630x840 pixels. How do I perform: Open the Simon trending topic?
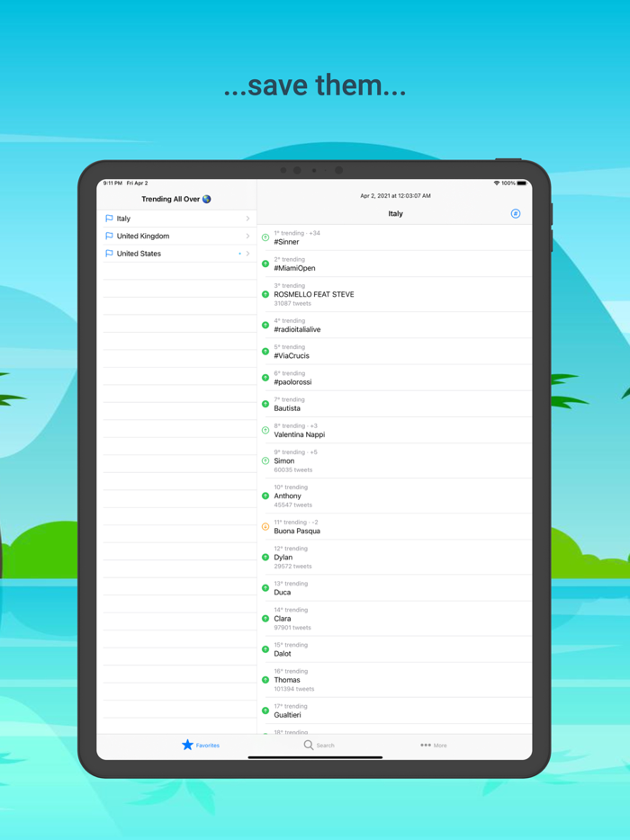394,460
